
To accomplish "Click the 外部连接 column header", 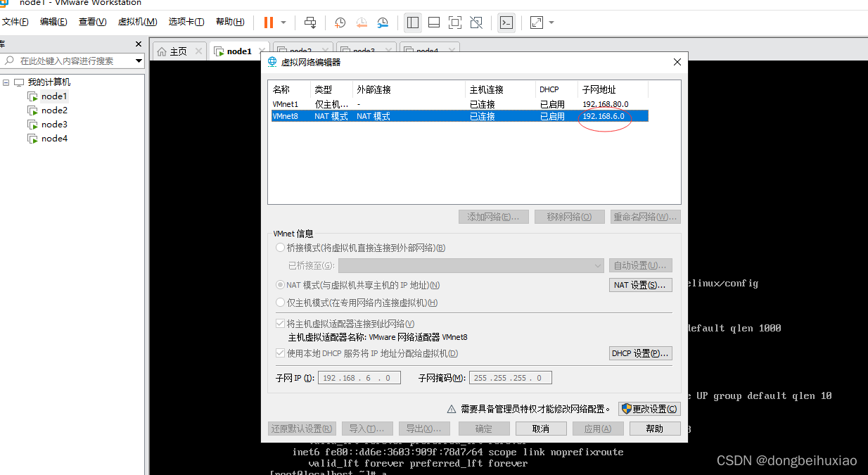I will 409,89.
